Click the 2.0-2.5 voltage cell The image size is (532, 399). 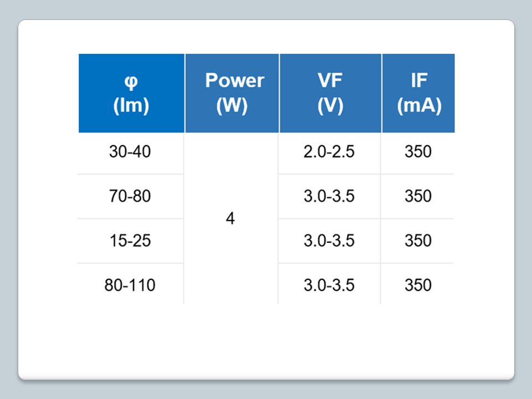pyautogui.click(x=329, y=152)
